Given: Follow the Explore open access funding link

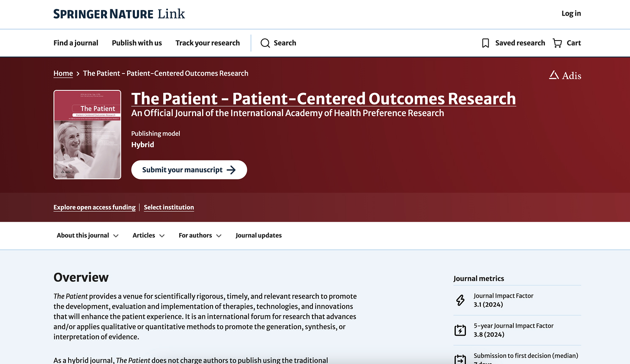Looking at the screenshot, I should pos(94,207).
